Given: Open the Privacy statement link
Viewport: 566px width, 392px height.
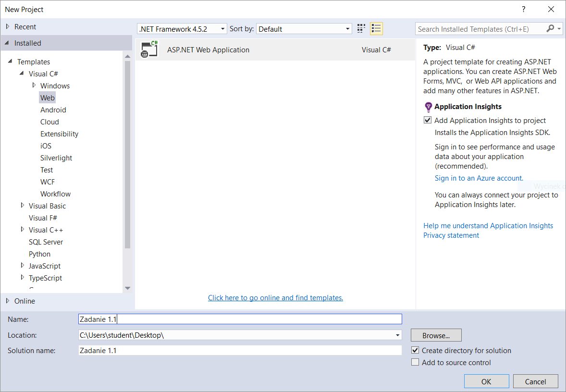Looking at the screenshot, I should 451,235.
